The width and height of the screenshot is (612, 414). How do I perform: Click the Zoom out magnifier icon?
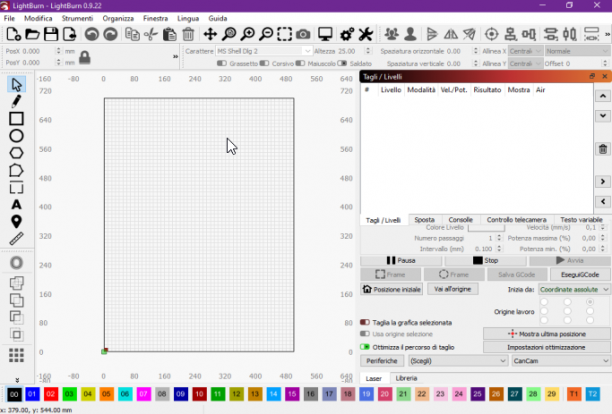pyautogui.click(x=266, y=34)
